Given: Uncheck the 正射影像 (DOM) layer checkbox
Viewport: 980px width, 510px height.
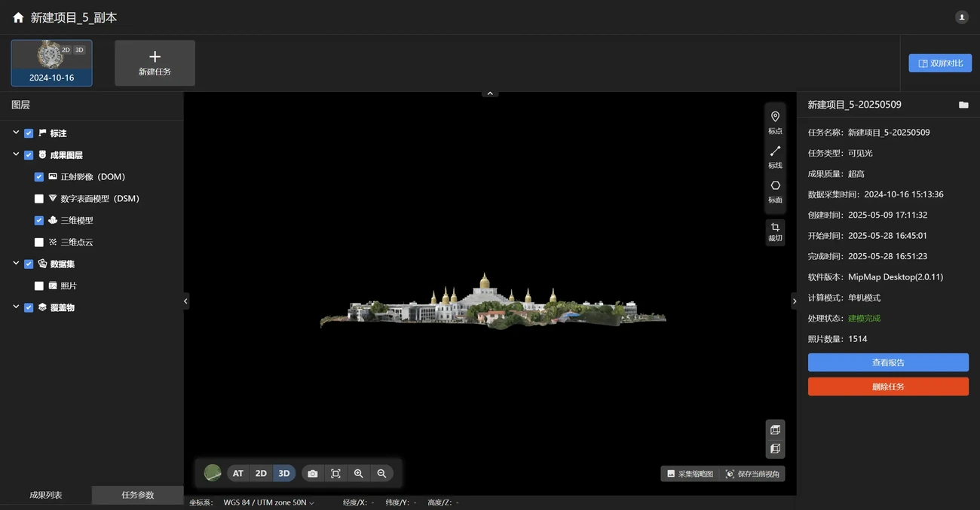Looking at the screenshot, I should tap(39, 177).
